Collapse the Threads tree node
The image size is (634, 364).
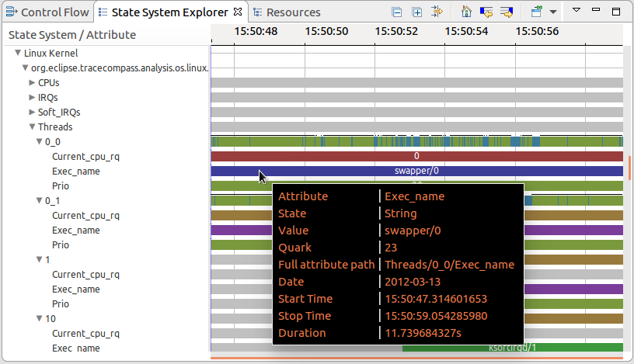[33, 127]
